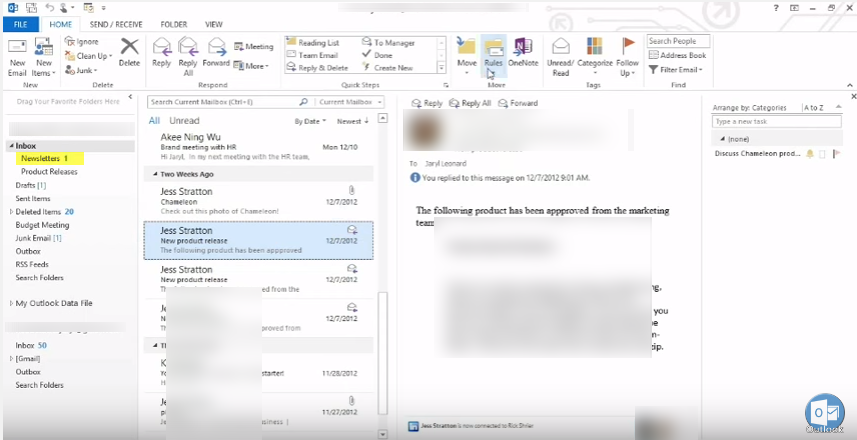Collapse the Two Weeks Ago group
857x440 pixels.
click(155, 174)
